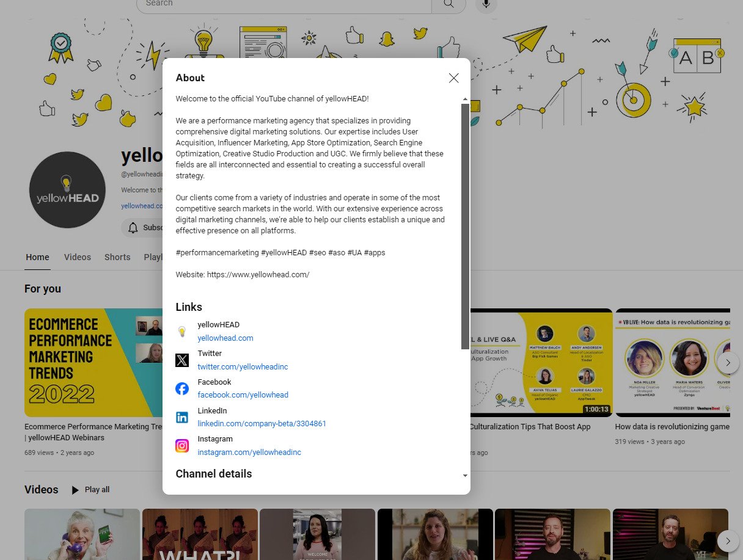This screenshot has width=743, height=560.
Task: Switch to the Home tab
Action: 37,257
